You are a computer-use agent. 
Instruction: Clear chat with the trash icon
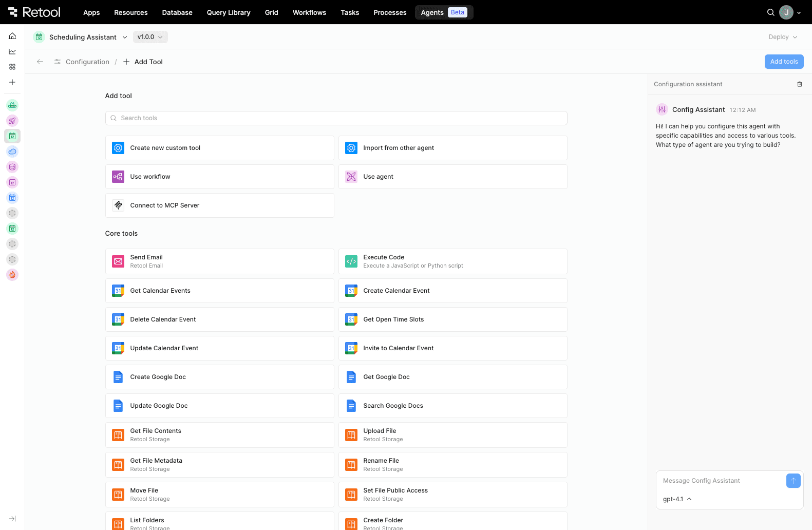click(799, 84)
